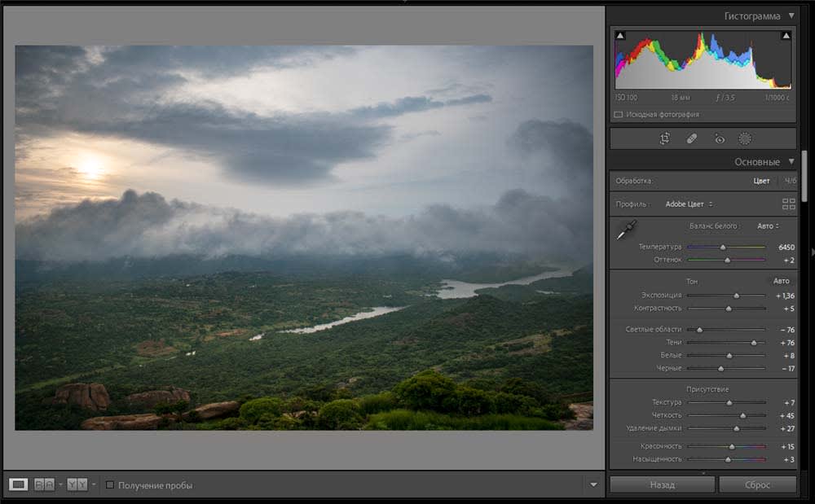Adjust the Черные slider
The width and height of the screenshot is (815, 504).
coord(720,369)
